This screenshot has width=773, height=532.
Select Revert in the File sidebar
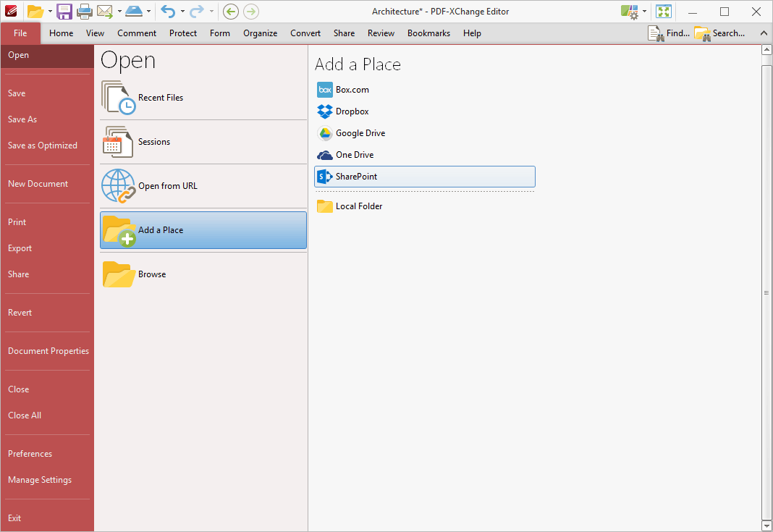click(47, 313)
